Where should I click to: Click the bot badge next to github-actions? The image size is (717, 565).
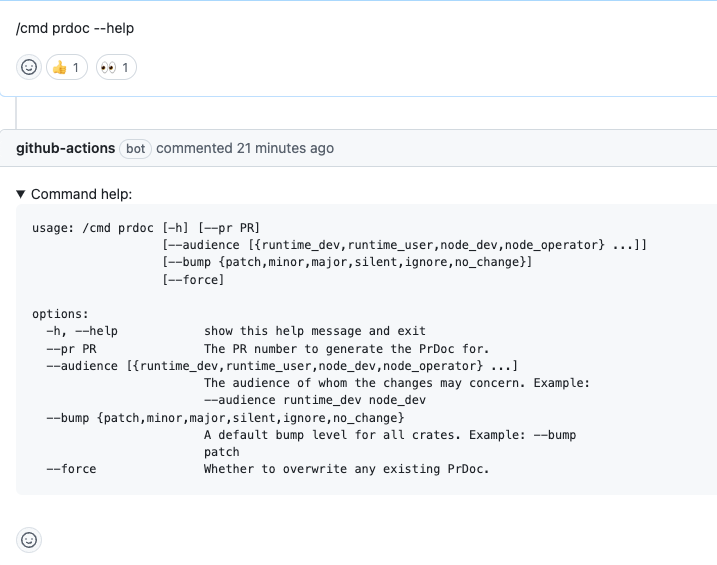coord(135,148)
